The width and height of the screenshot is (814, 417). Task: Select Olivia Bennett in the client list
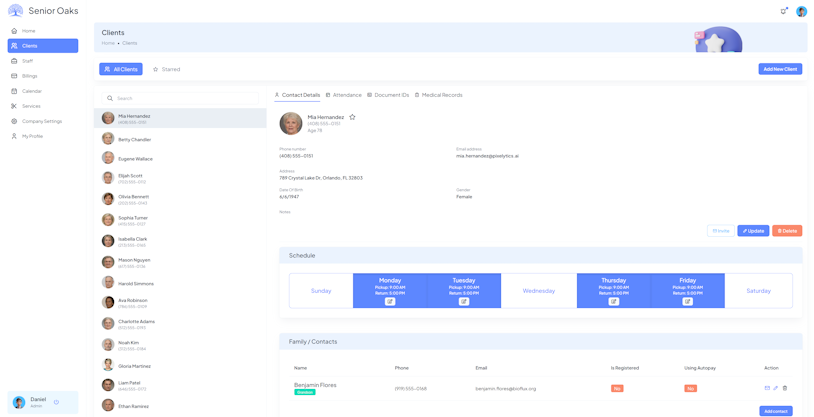[x=180, y=200]
